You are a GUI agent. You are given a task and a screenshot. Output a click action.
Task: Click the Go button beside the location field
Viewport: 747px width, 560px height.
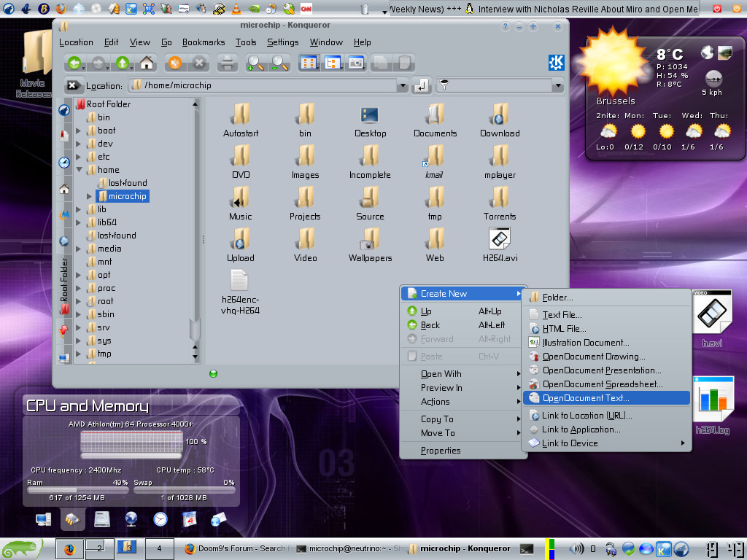(x=422, y=85)
